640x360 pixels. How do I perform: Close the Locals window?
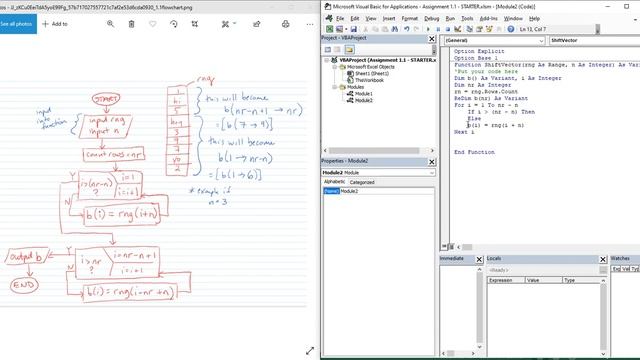click(603, 259)
